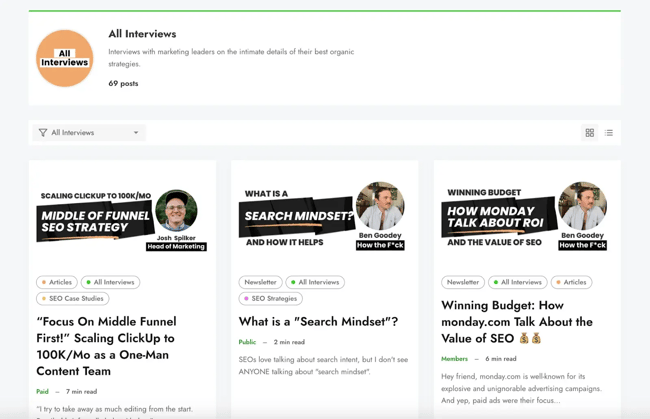Image resolution: width=650 pixels, height=419 pixels.
Task: Switch to grid view layout
Action: (x=589, y=133)
